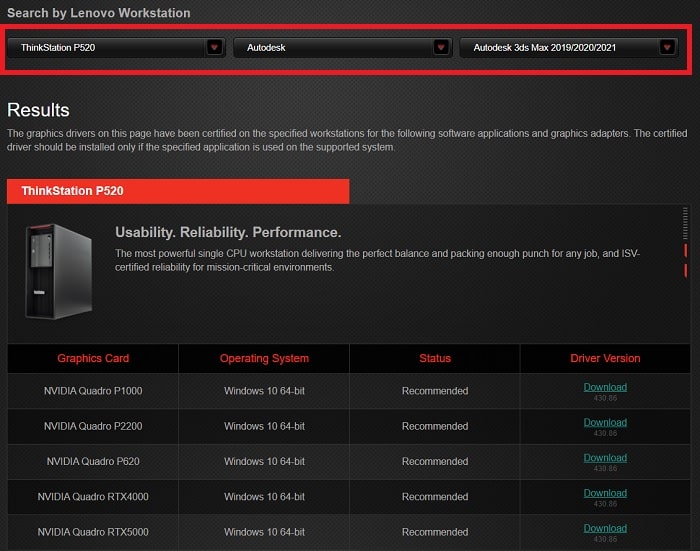Click the ThinkStation P520 tower thumbnail
This screenshot has width=700, height=551.
click(x=58, y=271)
